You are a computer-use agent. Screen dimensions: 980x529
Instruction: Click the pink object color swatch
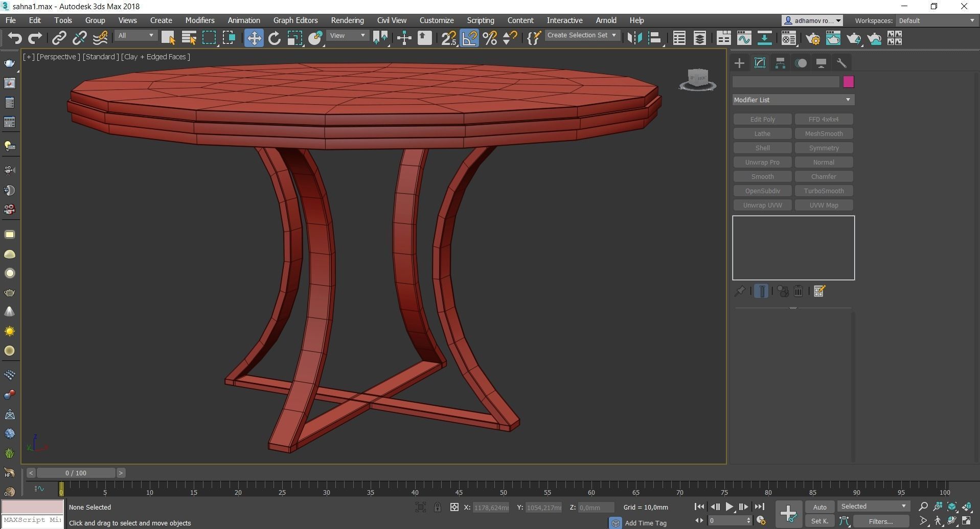(x=848, y=82)
